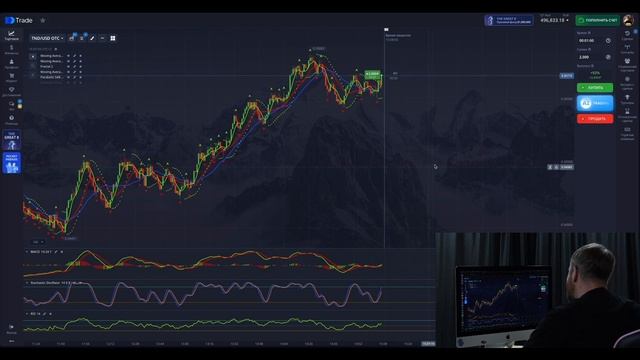This screenshot has height=360, width=640.
Task: Open the indicators list icon in toolbar
Action: (82, 38)
